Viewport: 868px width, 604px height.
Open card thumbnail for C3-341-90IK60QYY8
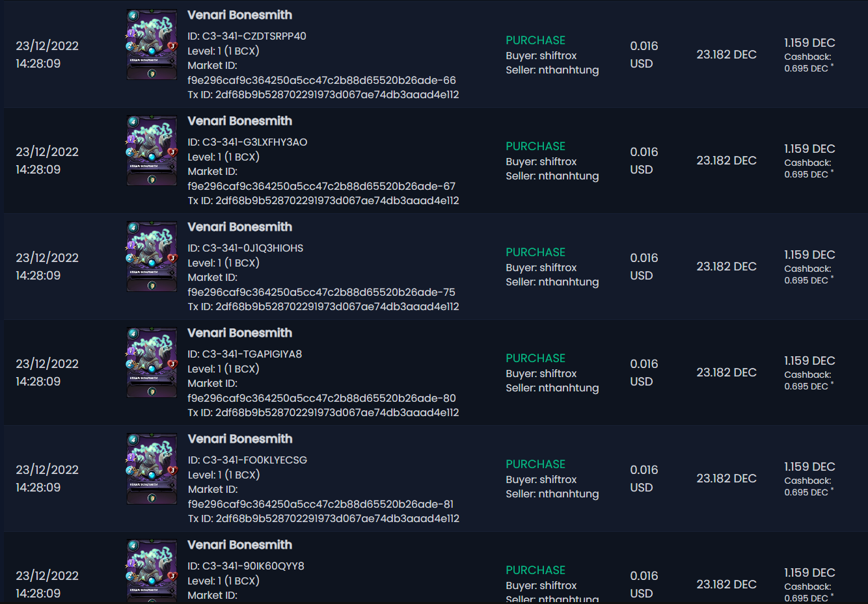point(152,571)
